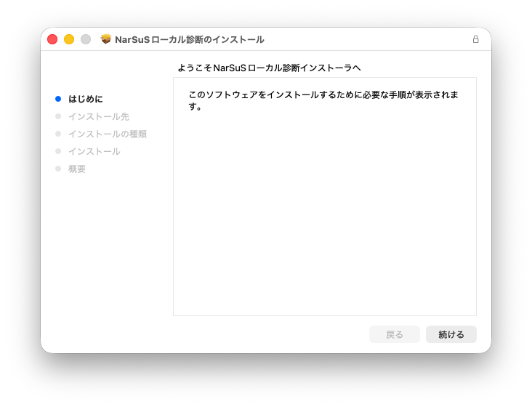Close the installer with red button
Viewport: 532px width, 407px height.
coord(52,39)
